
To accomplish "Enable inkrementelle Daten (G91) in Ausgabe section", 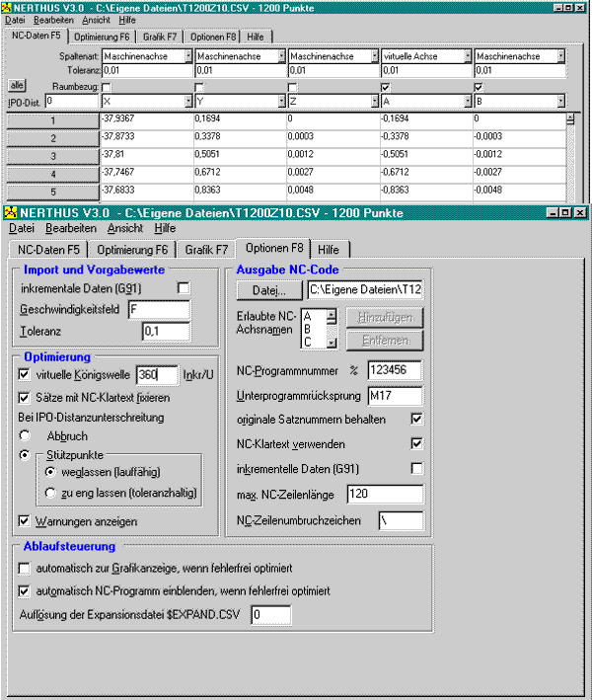I will pos(416,468).
